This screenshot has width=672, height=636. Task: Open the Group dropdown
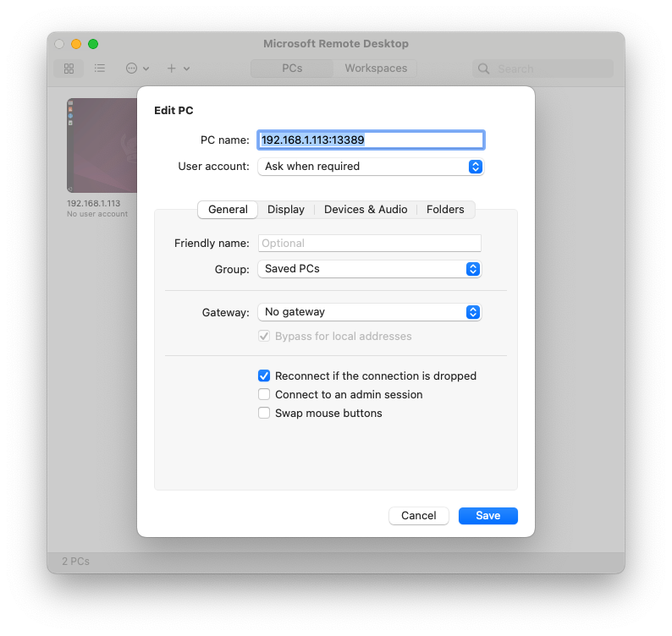pyautogui.click(x=369, y=269)
